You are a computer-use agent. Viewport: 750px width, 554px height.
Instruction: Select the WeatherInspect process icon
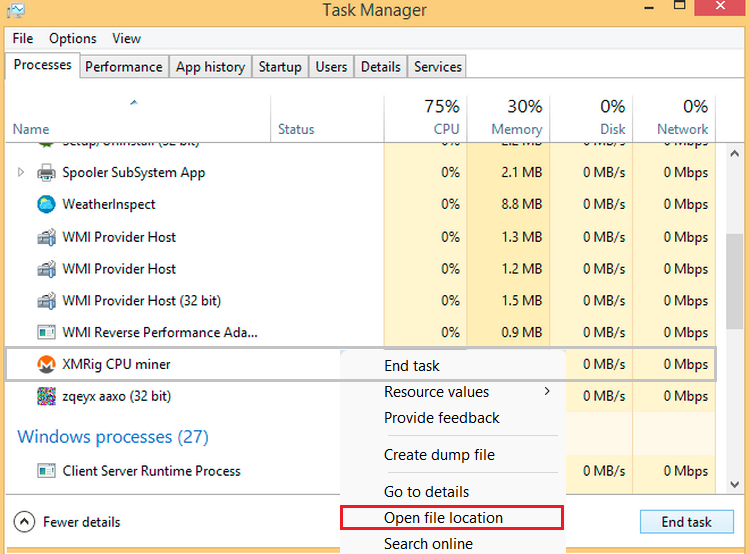coord(46,205)
